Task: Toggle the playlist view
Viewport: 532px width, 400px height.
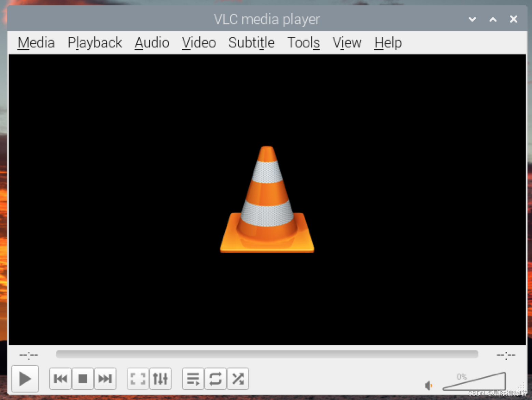Action: coord(193,379)
